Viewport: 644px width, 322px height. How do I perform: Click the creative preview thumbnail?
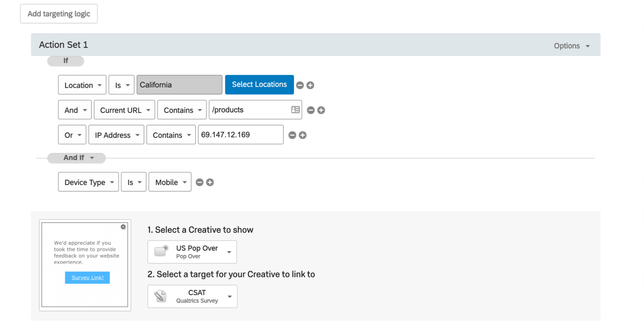click(85, 265)
